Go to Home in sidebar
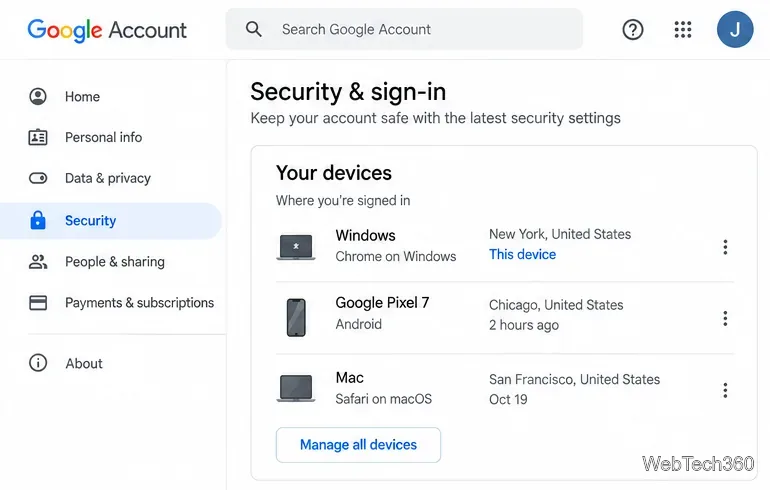Screen dimensions: 770x490 coord(82,97)
